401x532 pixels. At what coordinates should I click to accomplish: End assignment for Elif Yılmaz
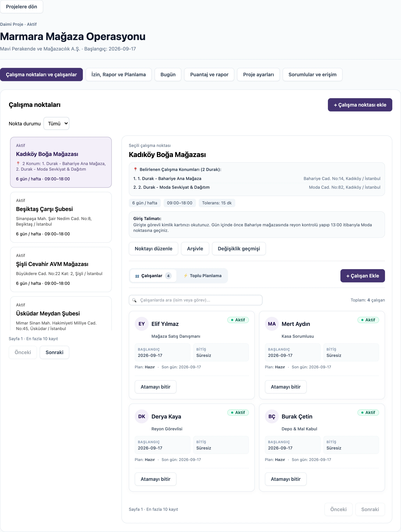[x=155, y=387]
